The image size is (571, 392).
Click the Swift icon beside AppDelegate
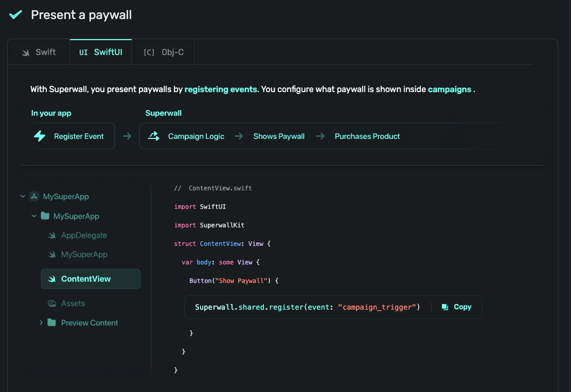[52, 235]
